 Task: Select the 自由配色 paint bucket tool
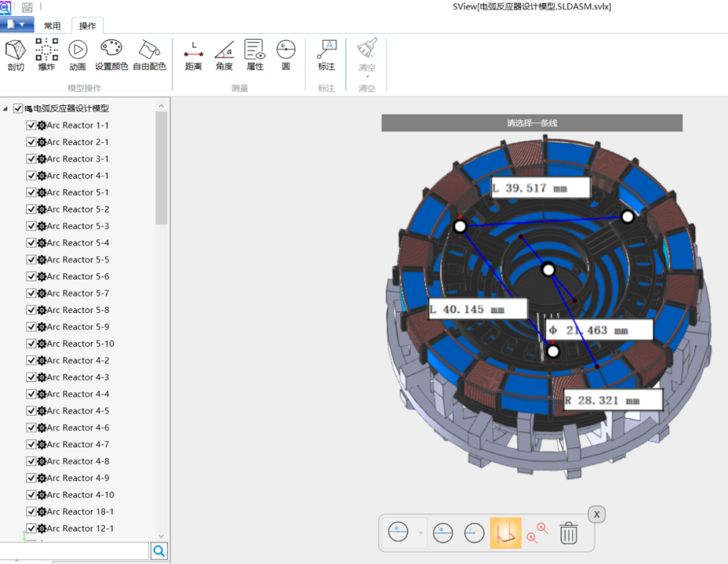pos(150,55)
